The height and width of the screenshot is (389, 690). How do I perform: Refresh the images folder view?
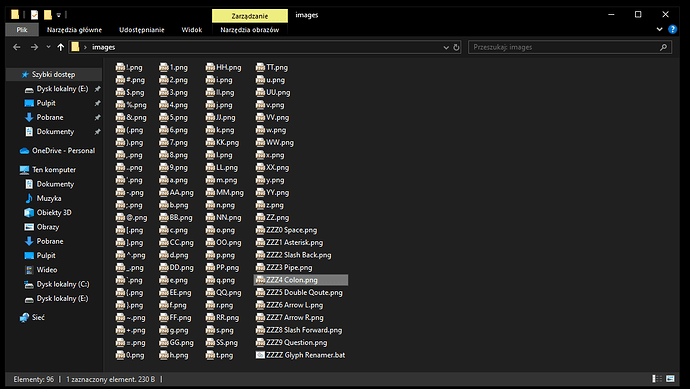(x=456, y=47)
